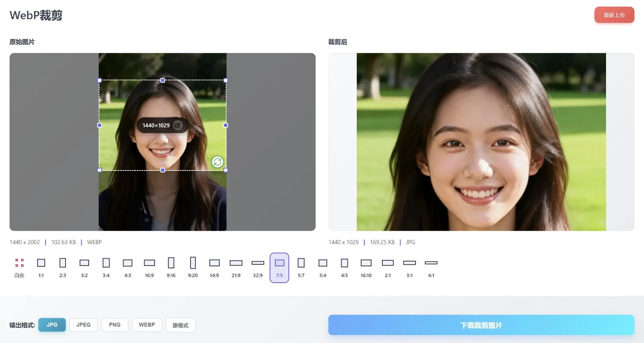Apply the 16:10 crop ratio
The width and height of the screenshot is (644, 343).
(x=366, y=268)
